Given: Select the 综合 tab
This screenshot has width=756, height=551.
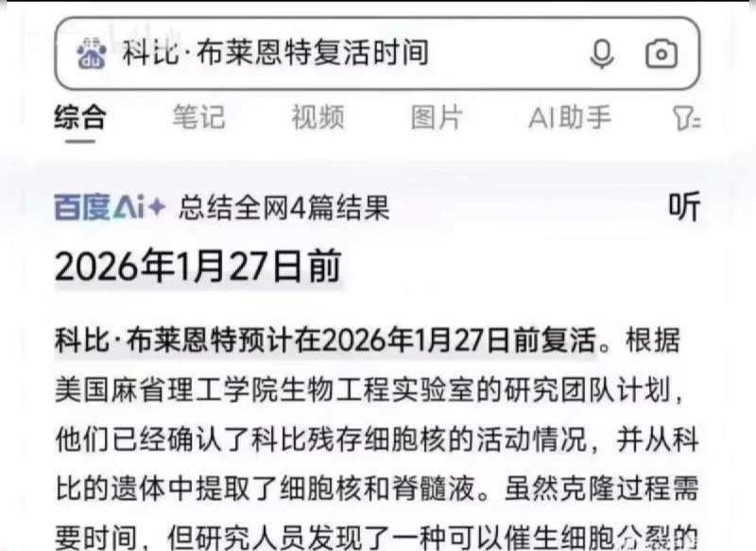Looking at the screenshot, I should 80,117.
